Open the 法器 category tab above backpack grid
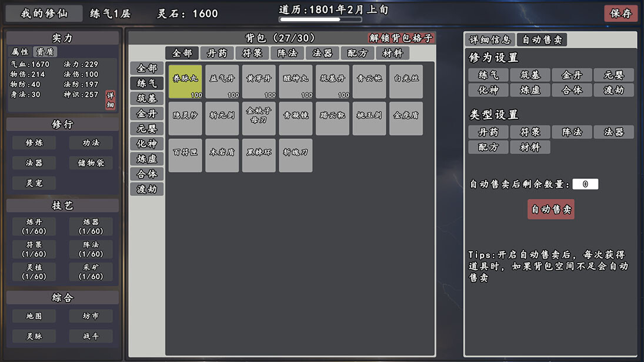 click(x=323, y=53)
